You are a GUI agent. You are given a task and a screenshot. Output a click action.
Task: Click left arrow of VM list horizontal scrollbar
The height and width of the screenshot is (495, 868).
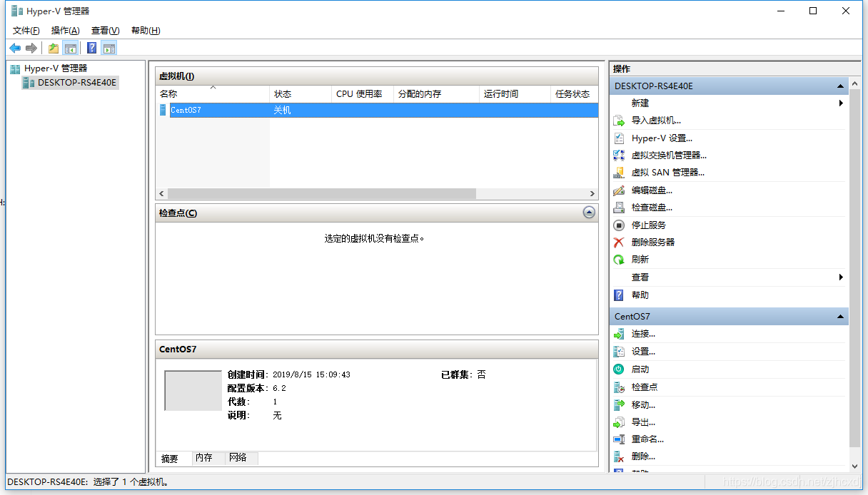pos(162,194)
